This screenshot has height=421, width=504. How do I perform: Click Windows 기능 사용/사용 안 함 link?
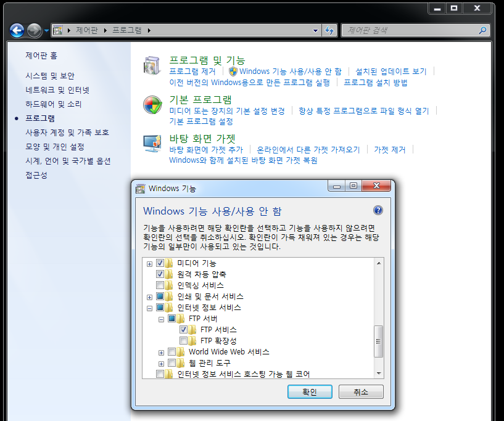pos(291,72)
